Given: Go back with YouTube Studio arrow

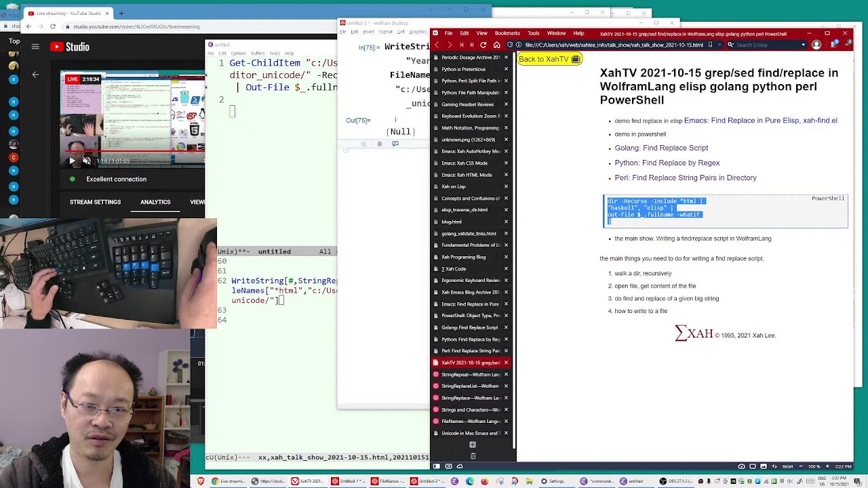Looking at the screenshot, I should pos(35,75).
